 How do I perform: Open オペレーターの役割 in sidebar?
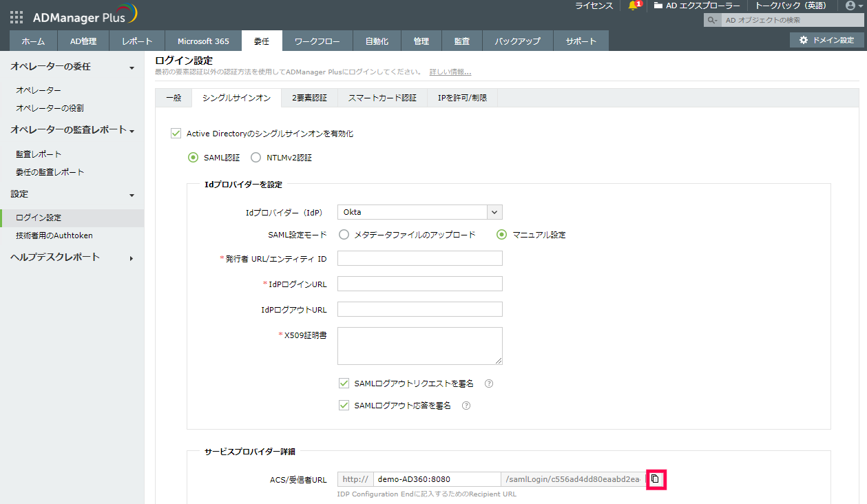point(50,108)
